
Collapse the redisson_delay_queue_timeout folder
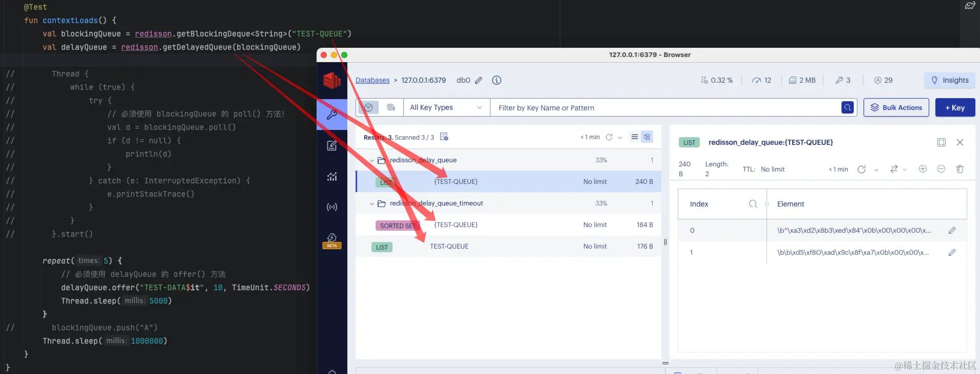372,203
